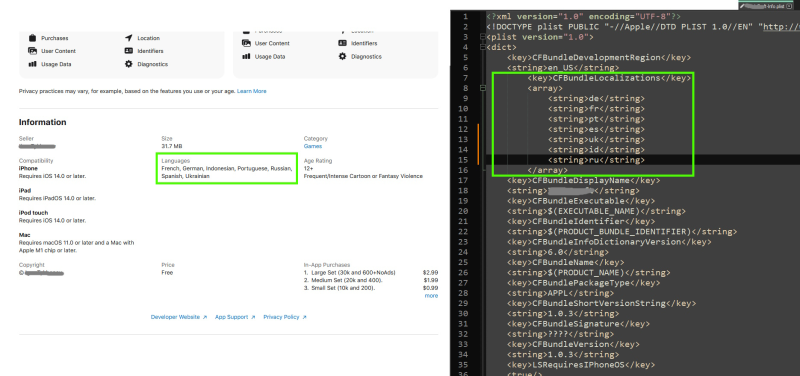The height and width of the screenshot is (376, 800).
Task: Click the CFBundleDisplayName key line
Action: [584, 180]
